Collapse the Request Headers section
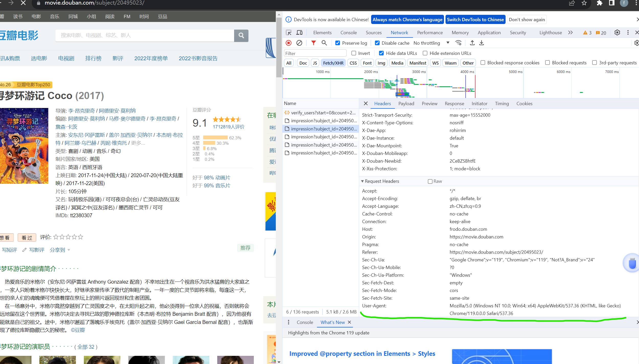Screen dimensions: 639x364 point(362,181)
